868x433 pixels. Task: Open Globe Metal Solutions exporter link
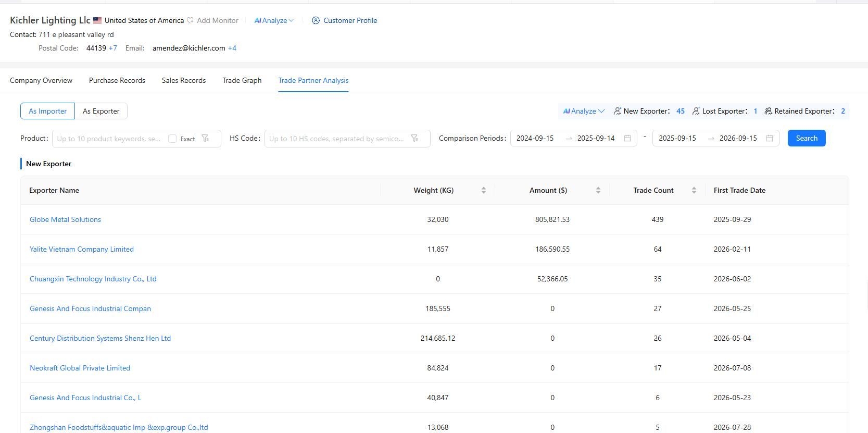click(65, 219)
